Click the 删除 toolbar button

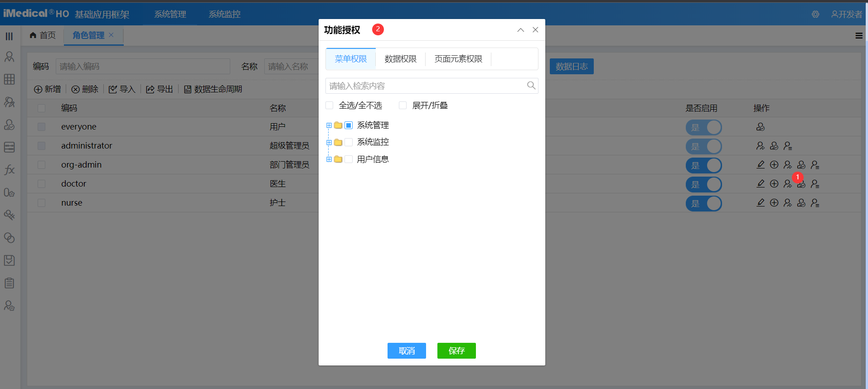85,89
